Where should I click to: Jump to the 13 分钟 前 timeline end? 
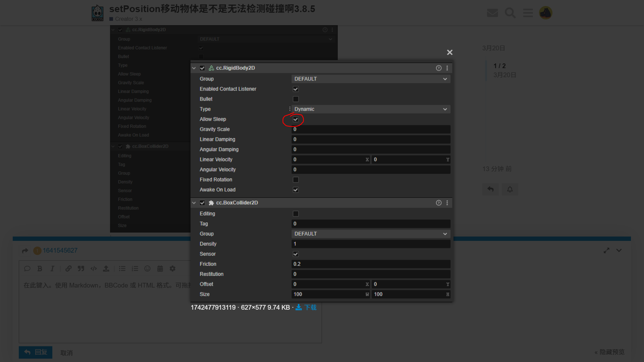click(497, 169)
